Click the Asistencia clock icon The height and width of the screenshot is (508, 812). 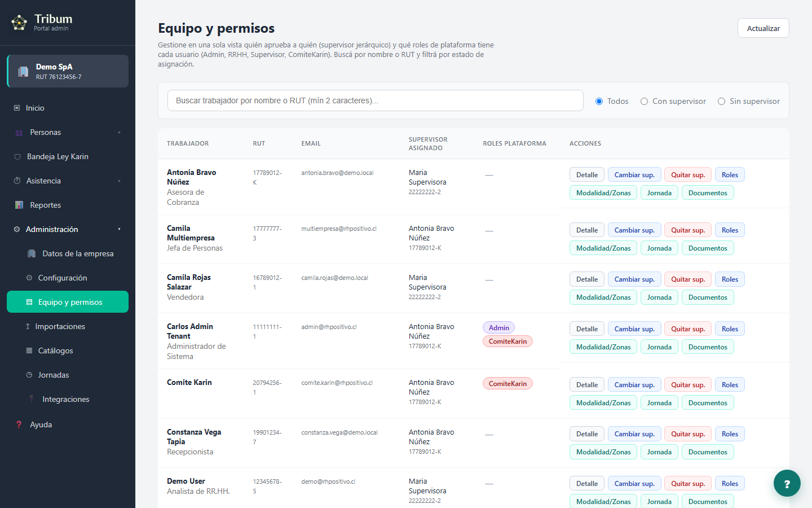tap(17, 181)
